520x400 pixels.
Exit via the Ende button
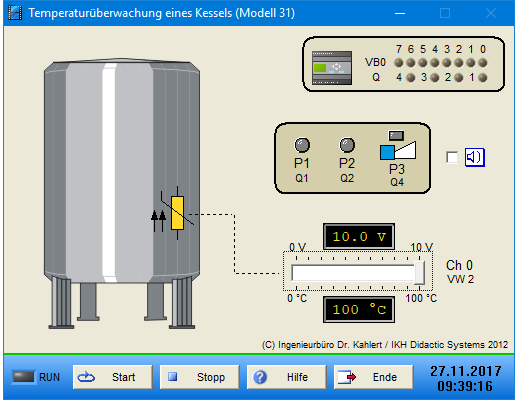(374, 377)
